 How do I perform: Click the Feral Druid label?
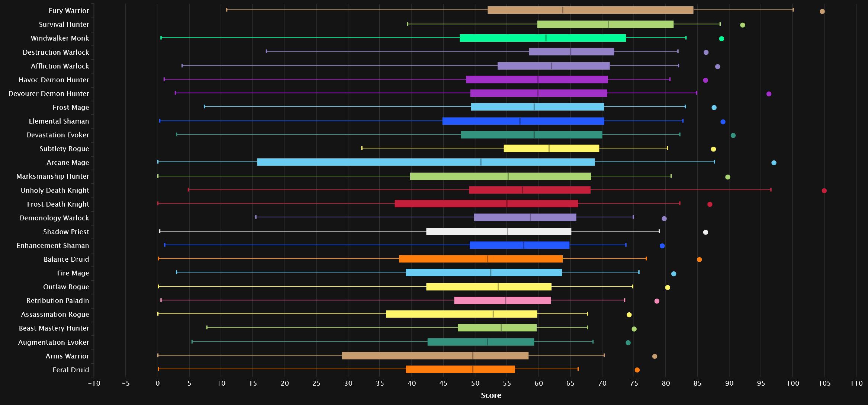[x=71, y=370]
